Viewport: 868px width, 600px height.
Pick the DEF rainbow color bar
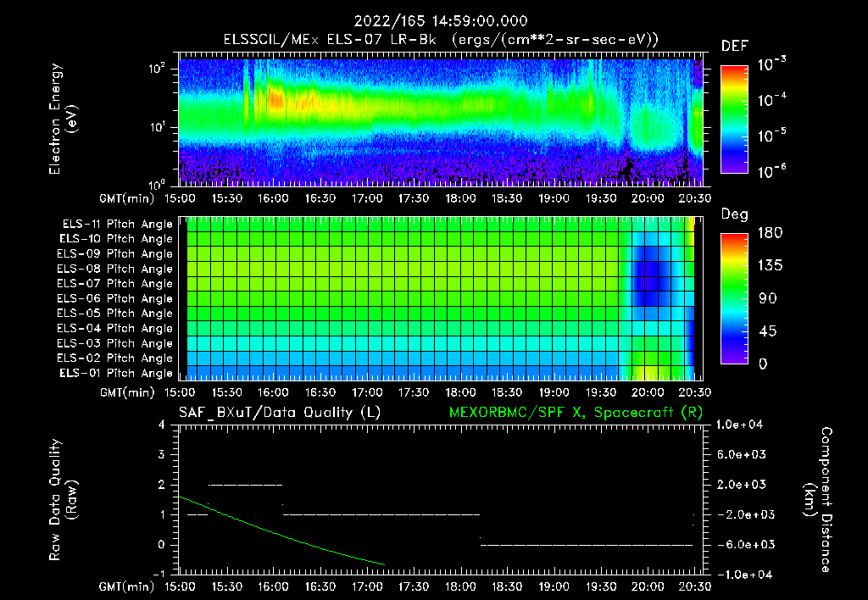[x=734, y=119]
